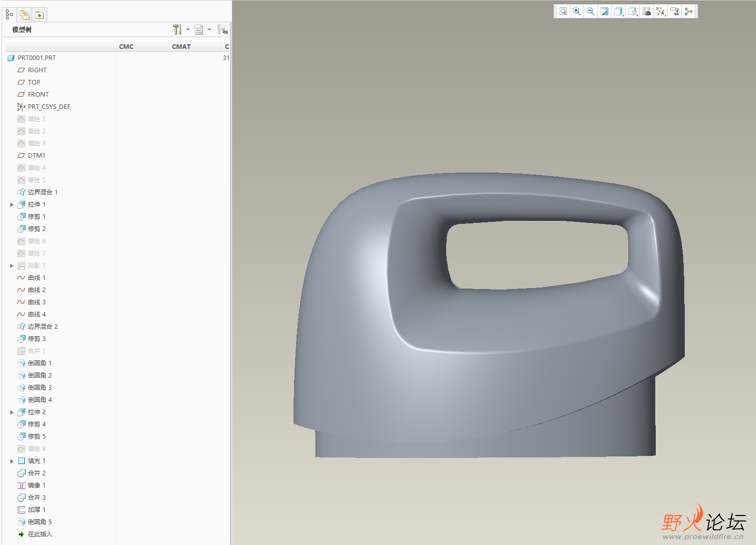Switch to the Model Tree tab
The height and width of the screenshot is (545, 756).
10,15
